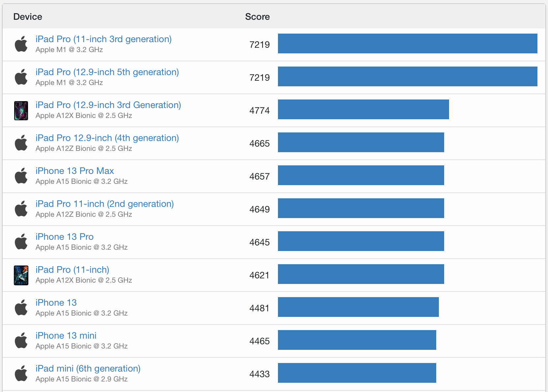Image resolution: width=548 pixels, height=392 pixels.
Task: Click Apple logo beside iPad Pro 12.9-inch 4th generation
Action: [x=21, y=143]
